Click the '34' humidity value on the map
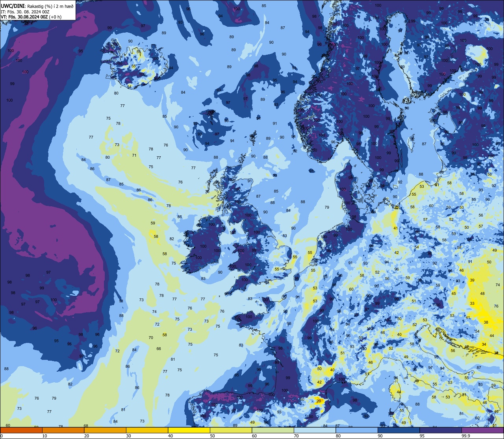The height and width of the screenshot is (439, 504). 484,344
